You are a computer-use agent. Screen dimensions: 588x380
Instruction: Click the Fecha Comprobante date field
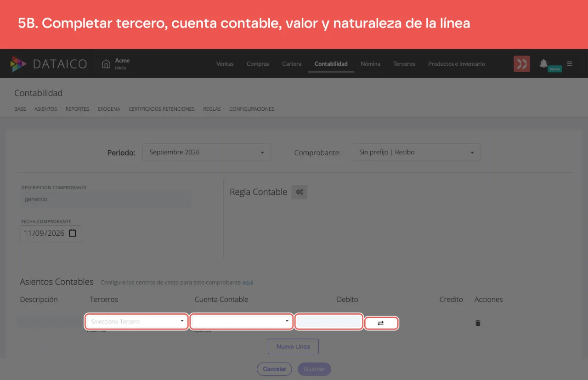[x=51, y=233]
